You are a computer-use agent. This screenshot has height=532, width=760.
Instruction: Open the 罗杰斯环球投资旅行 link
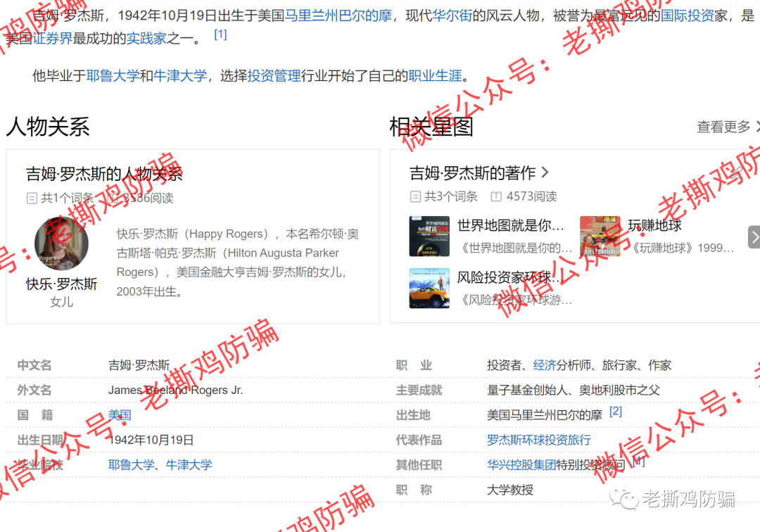pos(539,440)
